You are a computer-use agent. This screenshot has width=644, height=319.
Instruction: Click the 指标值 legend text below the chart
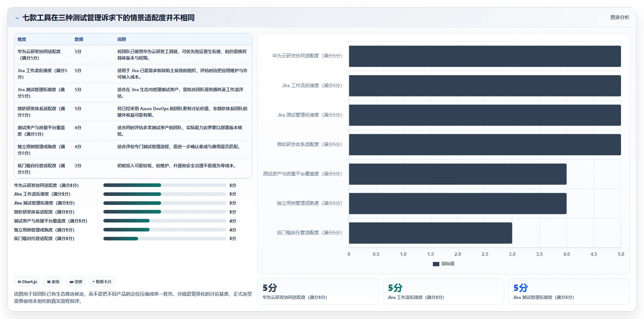(448, 264)
